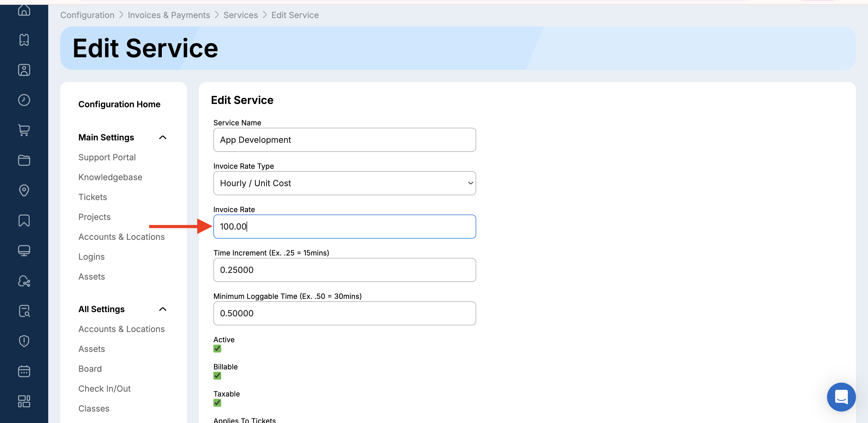Click the calendar icon in the sidebar
The image size is (868, 423).
pos(24,371)
